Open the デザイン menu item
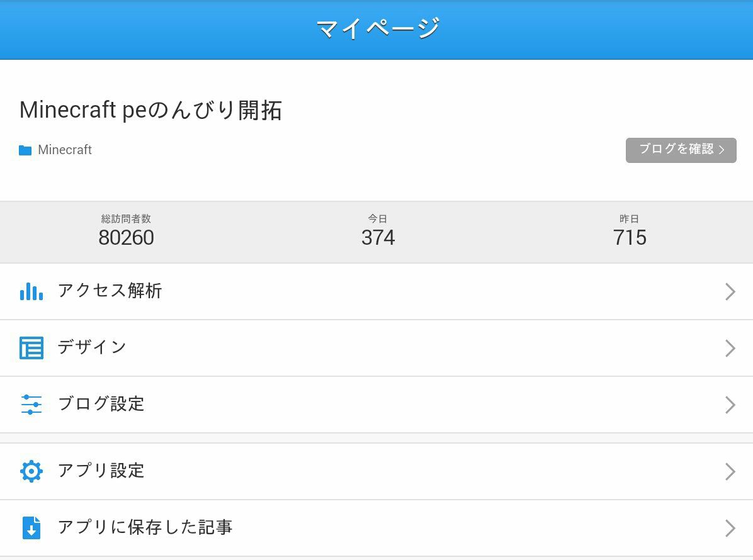 tap(376, 348)
